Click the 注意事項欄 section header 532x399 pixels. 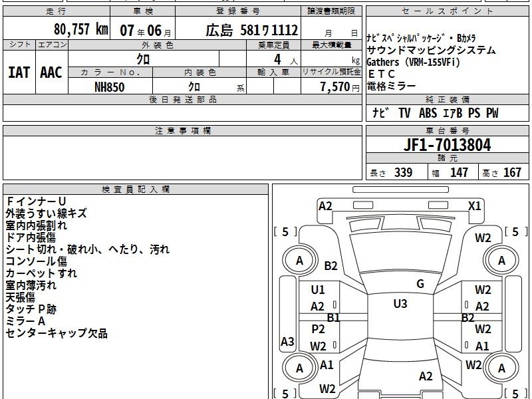pyautogui.click(x=182, y=130)
